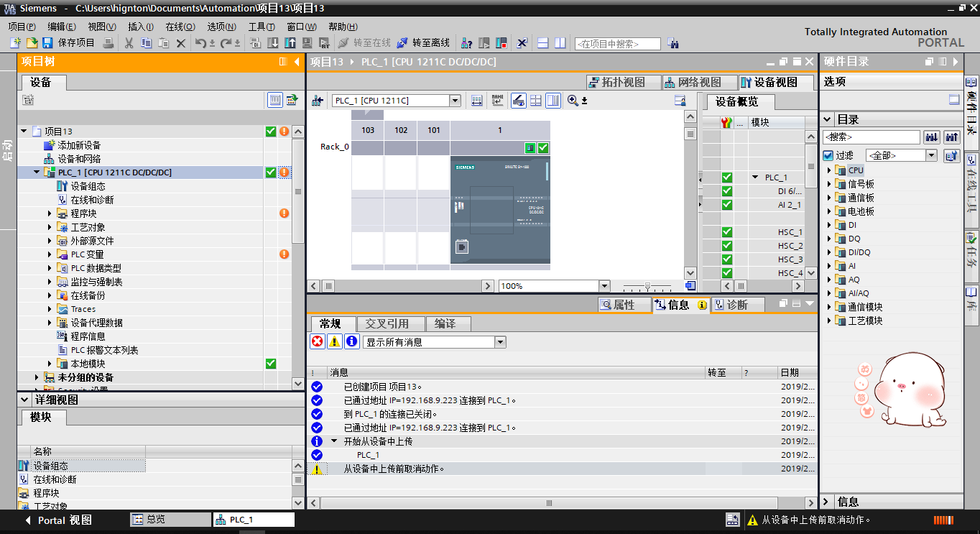Click the print icon in toolbar
The width and height of the screenshot is (980, 534).
click(x=108, y=43)
